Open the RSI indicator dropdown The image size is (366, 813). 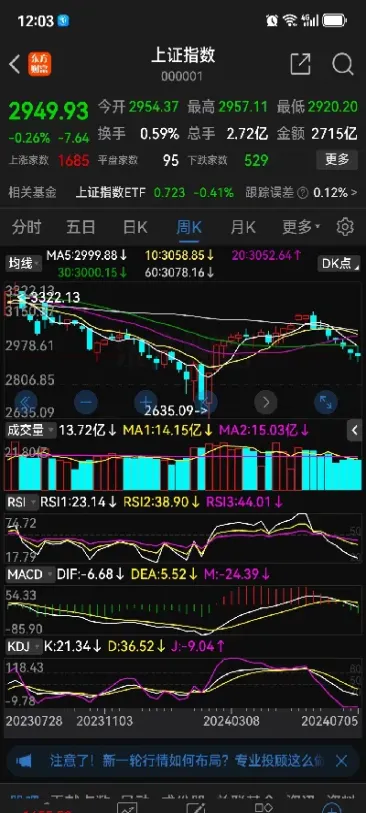tap(22, 502)
